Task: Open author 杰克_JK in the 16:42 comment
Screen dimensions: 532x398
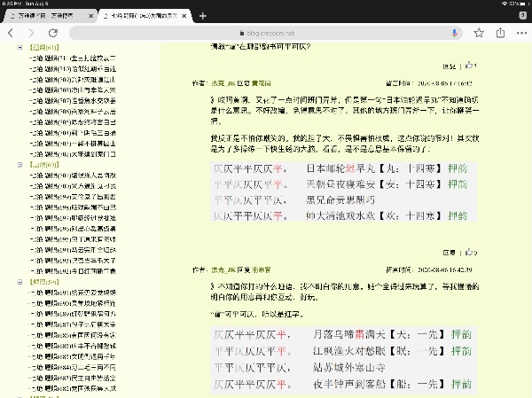Action: coord(223,270)
